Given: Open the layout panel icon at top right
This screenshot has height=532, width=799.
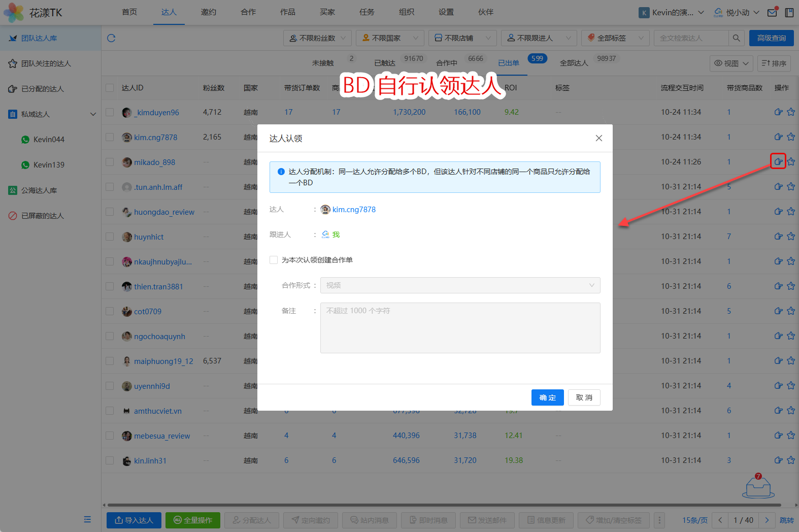Looking at the screenshot, I should click(x=789, y=13).
